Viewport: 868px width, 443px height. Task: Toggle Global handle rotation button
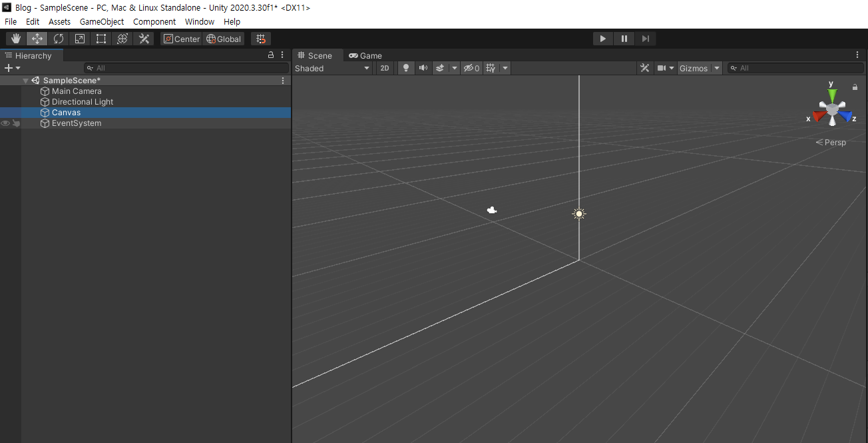[x=224, y=39]
